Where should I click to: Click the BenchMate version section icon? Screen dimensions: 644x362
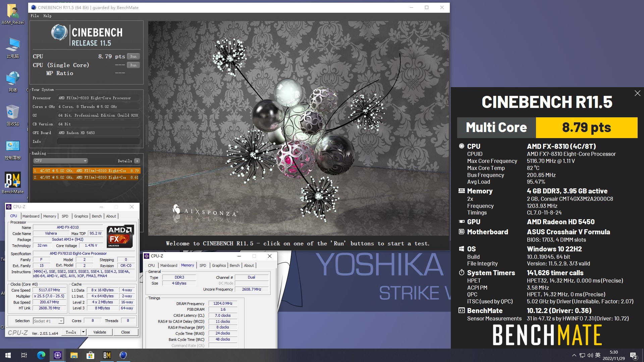[x=462, y=310]
